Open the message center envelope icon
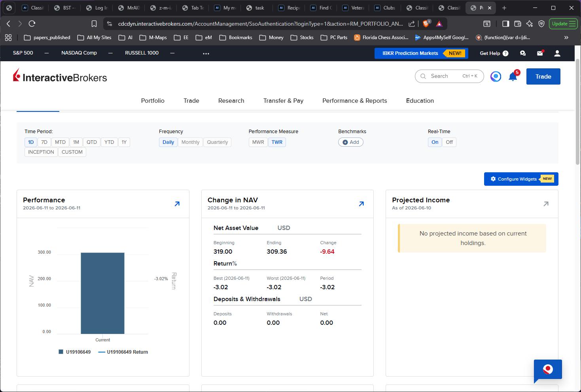This screenshot has height=392, width=581. tap(540, 53)
